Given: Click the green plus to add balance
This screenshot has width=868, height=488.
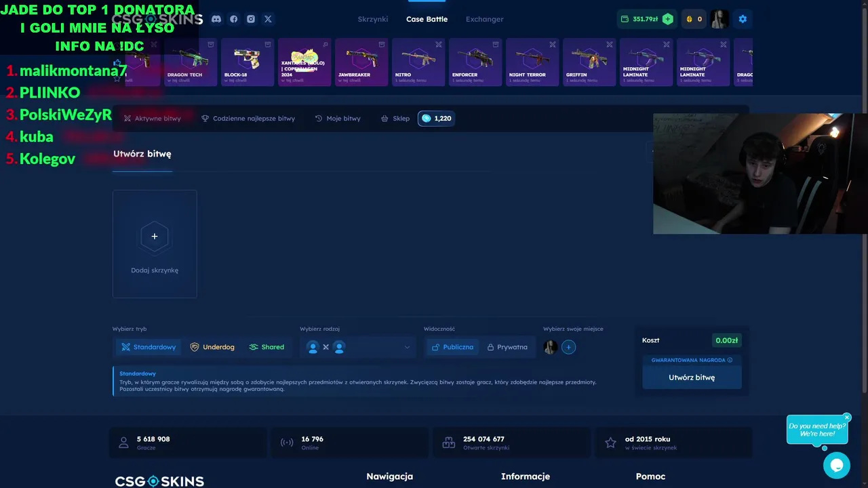Looking at the screenshot, I should pyautogui.click(x=668, y=19).
